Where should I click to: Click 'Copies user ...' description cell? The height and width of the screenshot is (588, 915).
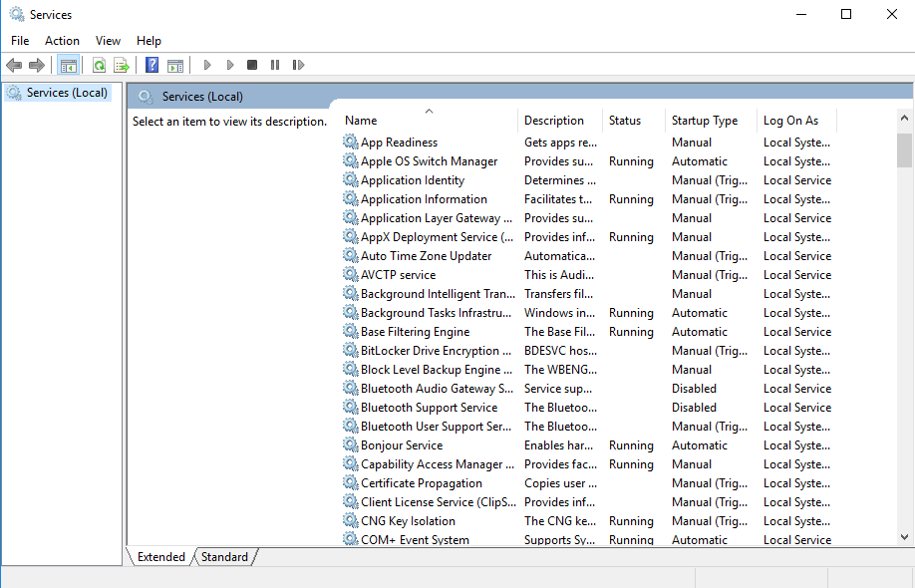tap(560, 483)
